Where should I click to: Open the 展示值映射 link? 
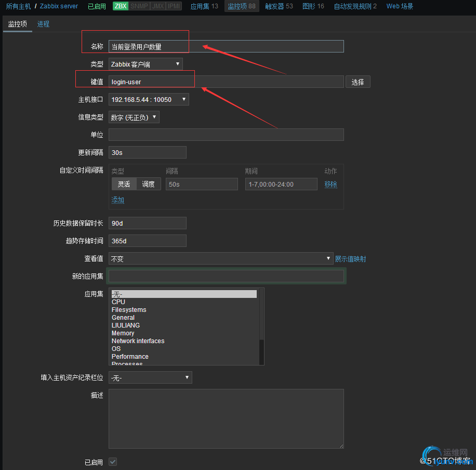click(350, 259)
